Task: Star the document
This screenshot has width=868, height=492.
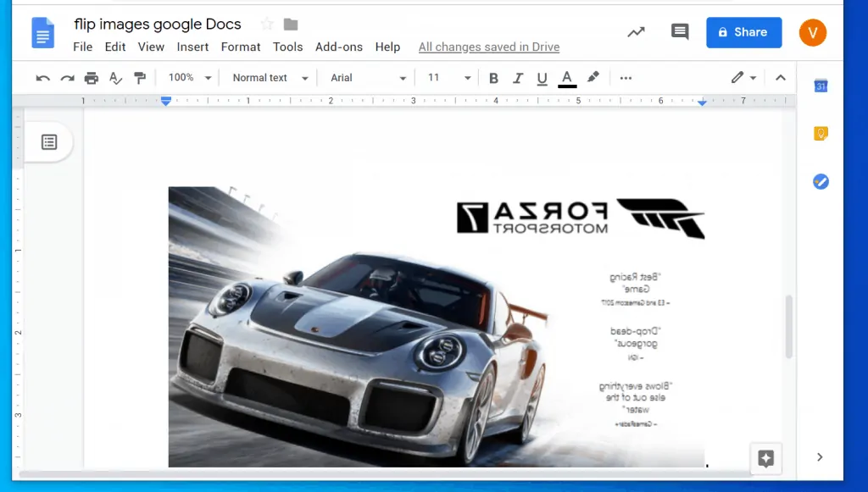Action: click(x=267, y=24)
